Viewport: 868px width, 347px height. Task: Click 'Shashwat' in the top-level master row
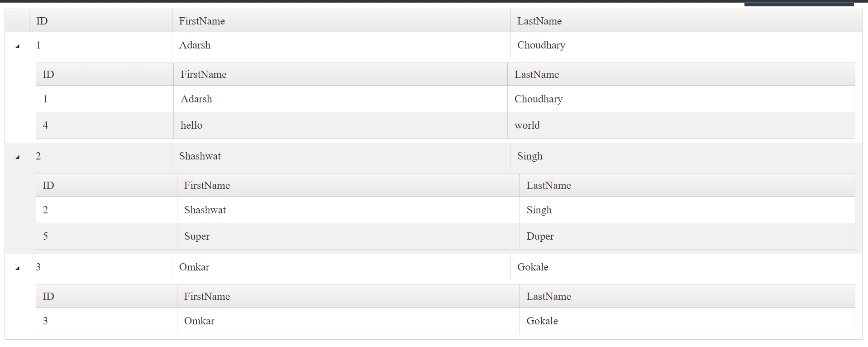(x=200, y=156)
